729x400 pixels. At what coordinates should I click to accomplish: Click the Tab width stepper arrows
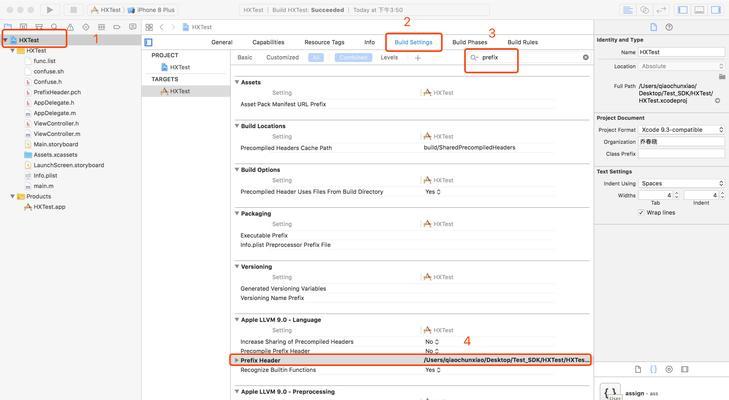pos(676,195)
